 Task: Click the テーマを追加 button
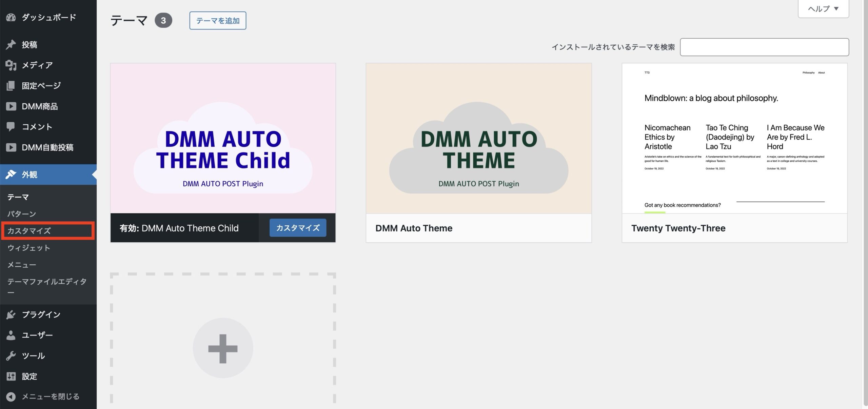click(218, 21)
